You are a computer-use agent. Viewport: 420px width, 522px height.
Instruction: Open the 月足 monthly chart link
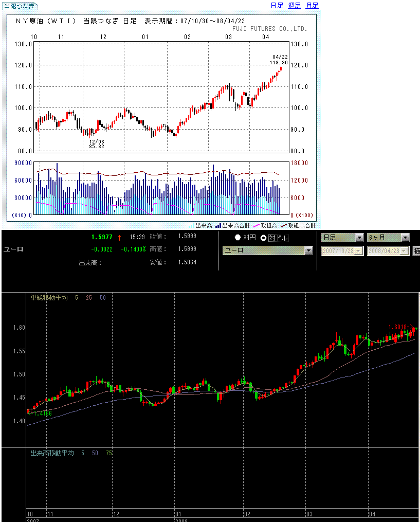coord(312,6)
